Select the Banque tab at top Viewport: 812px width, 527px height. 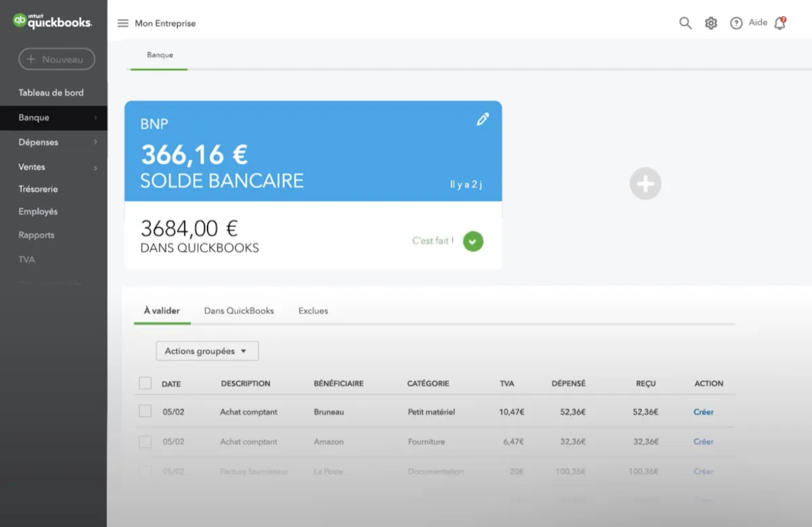tap(160, 55)
